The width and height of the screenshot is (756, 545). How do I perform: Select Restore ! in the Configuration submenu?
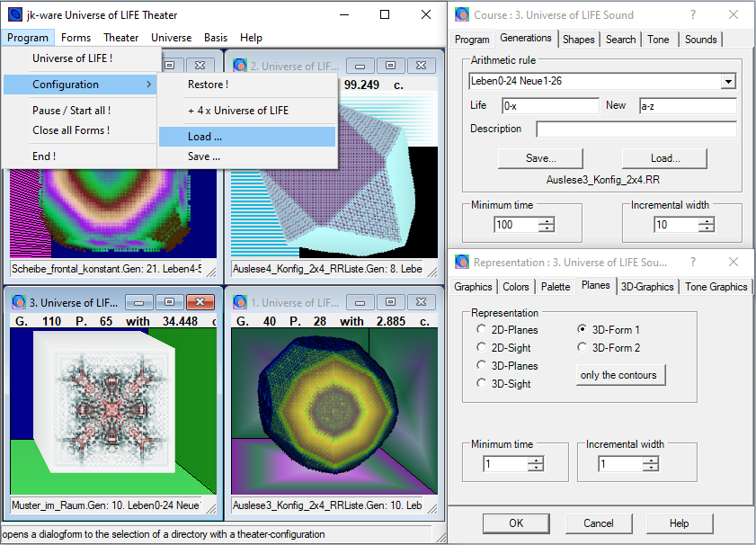247,85
